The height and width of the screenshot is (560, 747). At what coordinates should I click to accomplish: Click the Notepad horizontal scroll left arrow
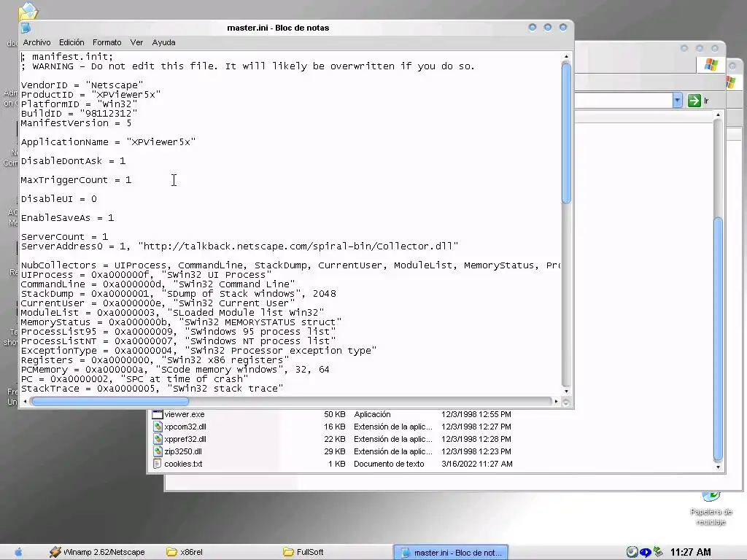(26, 402)
